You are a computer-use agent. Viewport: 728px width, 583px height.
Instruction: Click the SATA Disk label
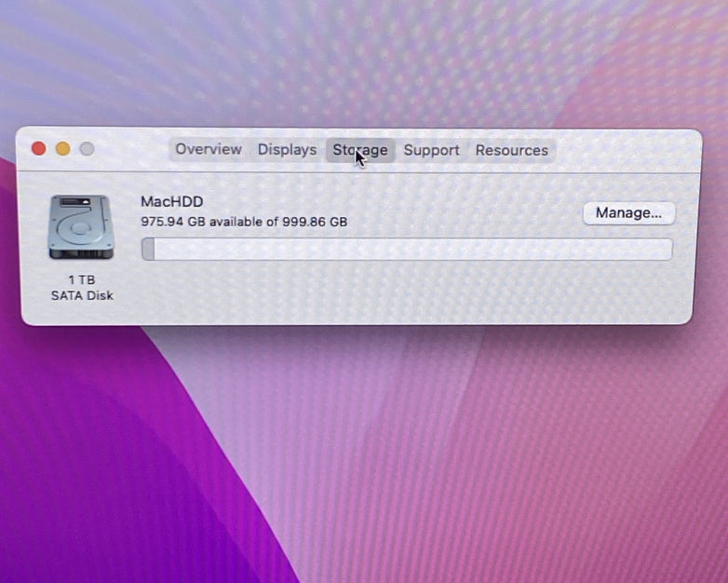pos(81,295)
